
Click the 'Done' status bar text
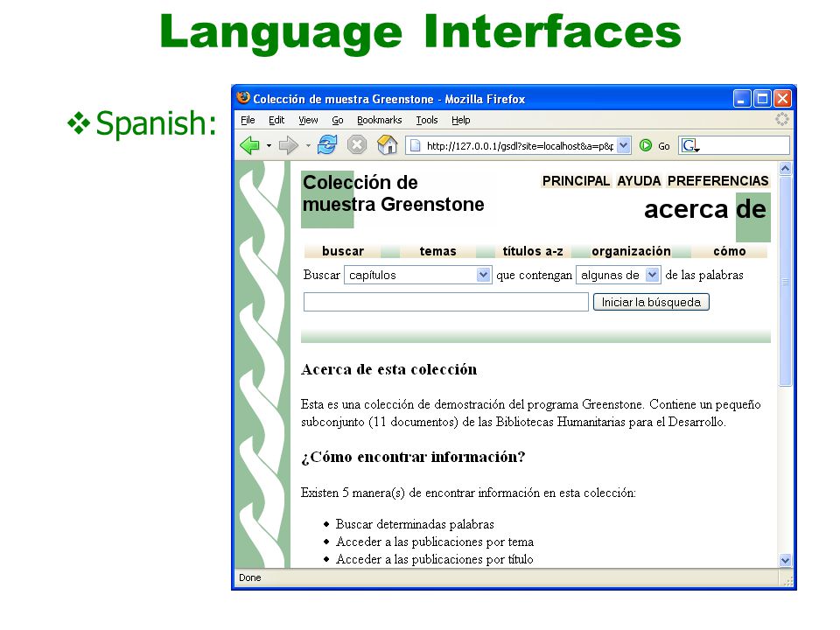coord(250,577)
